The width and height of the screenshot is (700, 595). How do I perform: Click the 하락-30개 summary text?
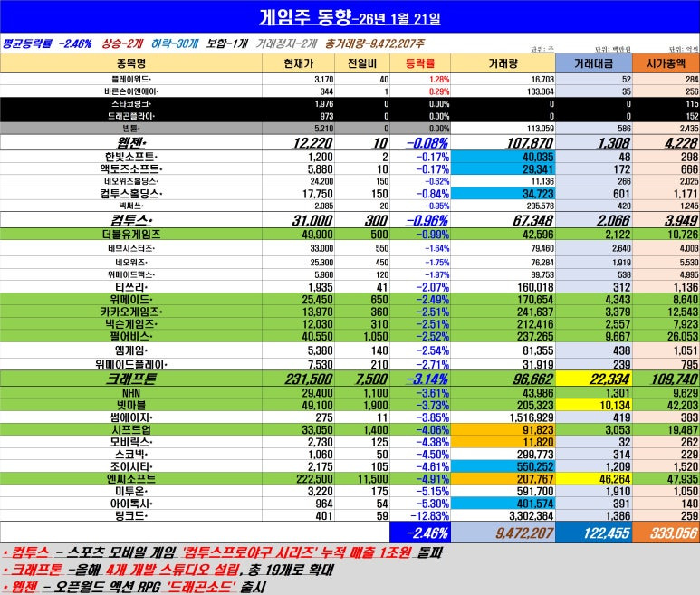[174, 43]
